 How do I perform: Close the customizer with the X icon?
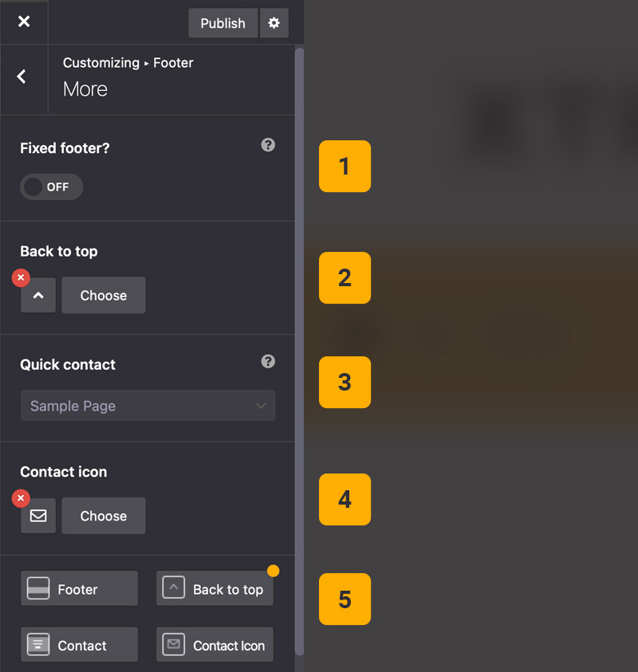(24, 22)
